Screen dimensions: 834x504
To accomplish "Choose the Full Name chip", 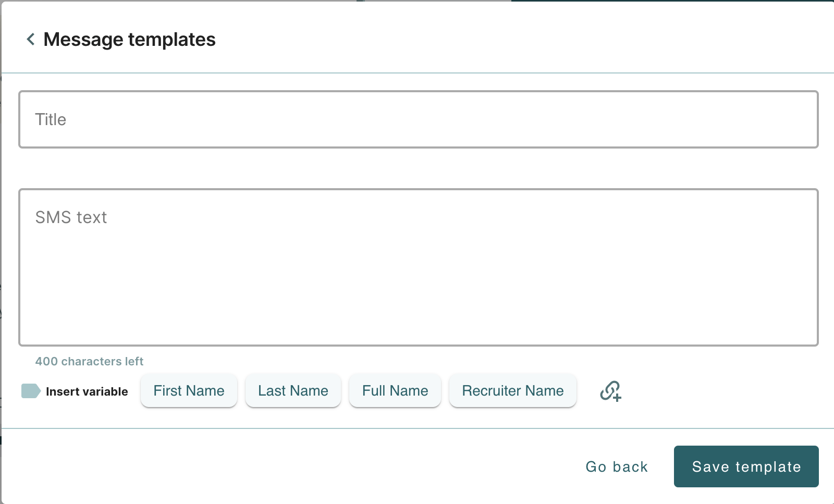I will [x=395, y=390].
